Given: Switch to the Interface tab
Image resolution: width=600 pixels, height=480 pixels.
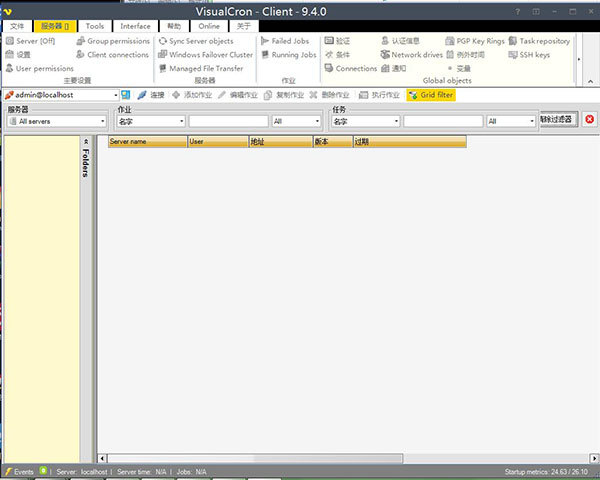Looking at the screenshot, I should (x=135, y=26).
